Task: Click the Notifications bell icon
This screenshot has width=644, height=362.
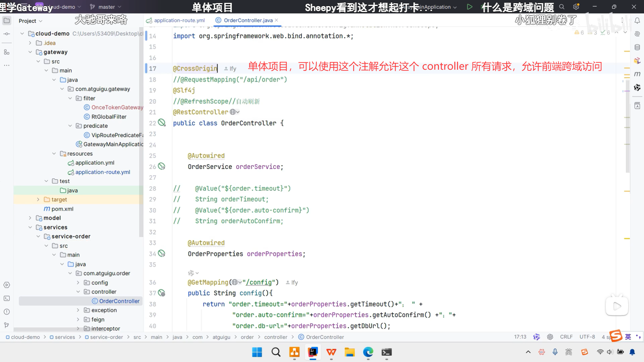Action: 637,21
